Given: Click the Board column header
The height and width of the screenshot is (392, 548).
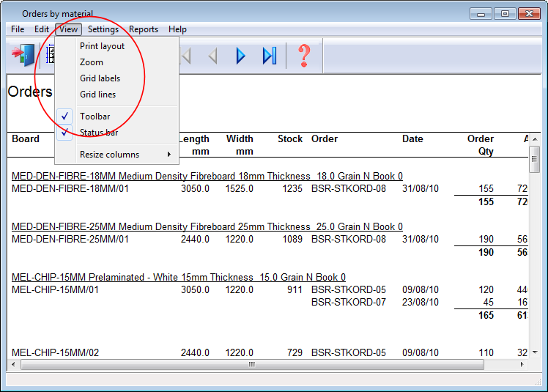Looking at the screenshot, I should point(26,138).
